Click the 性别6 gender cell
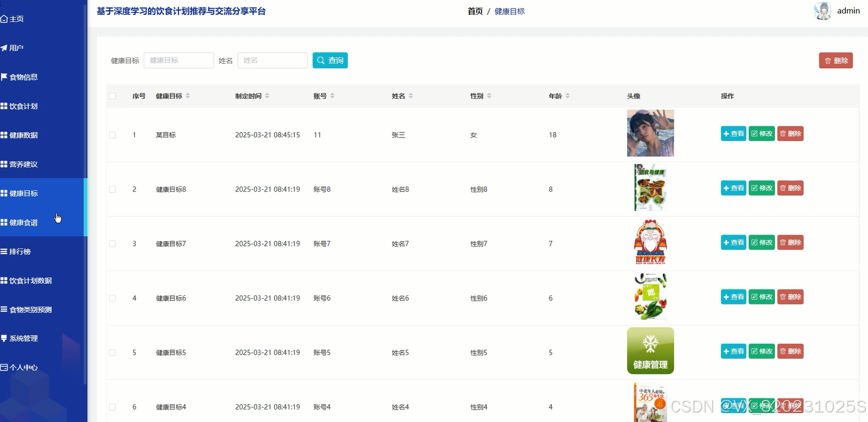The height and width of the screenshot is (422, 868). [478, 298]
